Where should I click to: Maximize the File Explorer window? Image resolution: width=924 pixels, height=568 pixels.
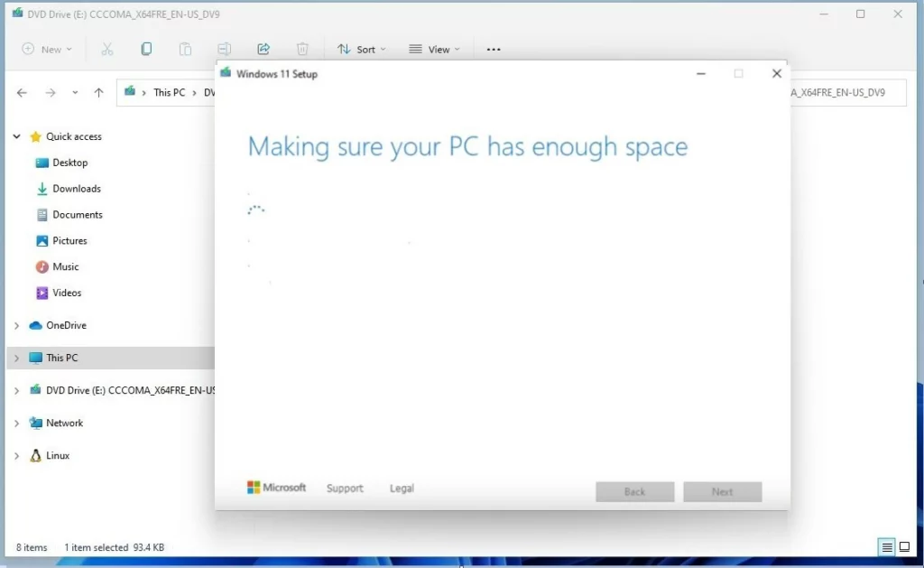[x=860, y=14]
